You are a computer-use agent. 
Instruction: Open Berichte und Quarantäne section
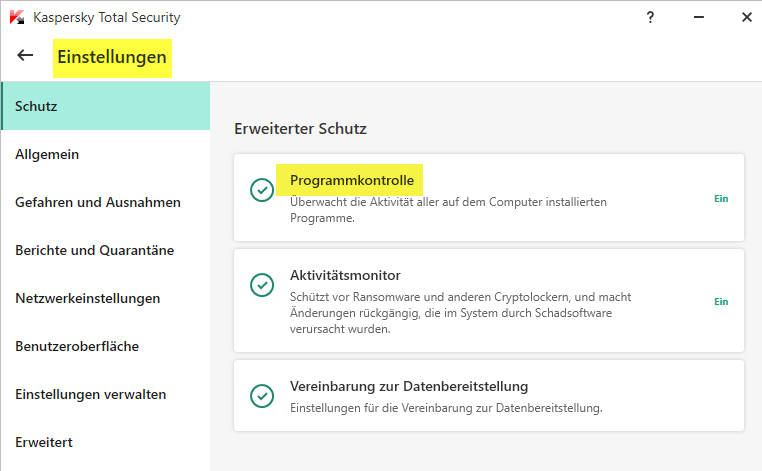coord(95,250)
